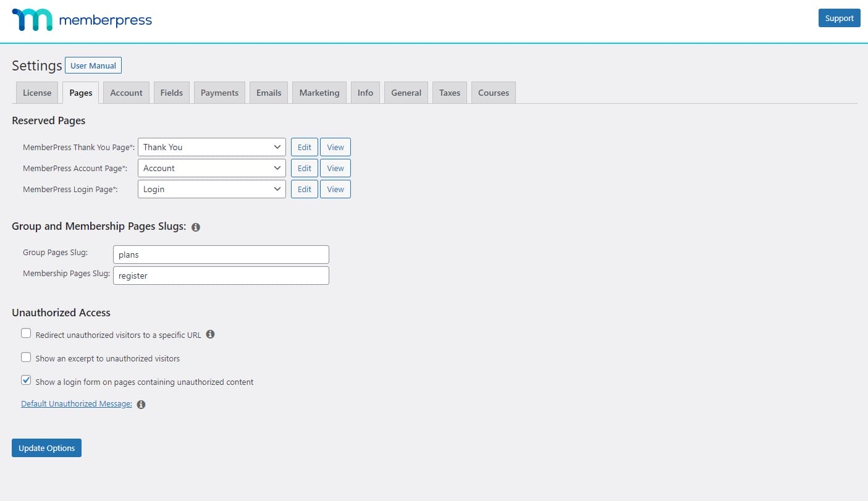Uncheck Show a login form checkbox

26,381
